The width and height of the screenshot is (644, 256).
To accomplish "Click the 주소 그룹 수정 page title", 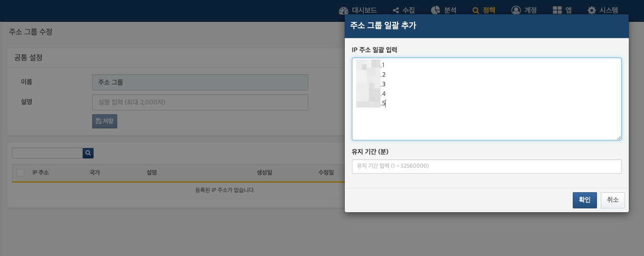I will click(x=30, y=32).
